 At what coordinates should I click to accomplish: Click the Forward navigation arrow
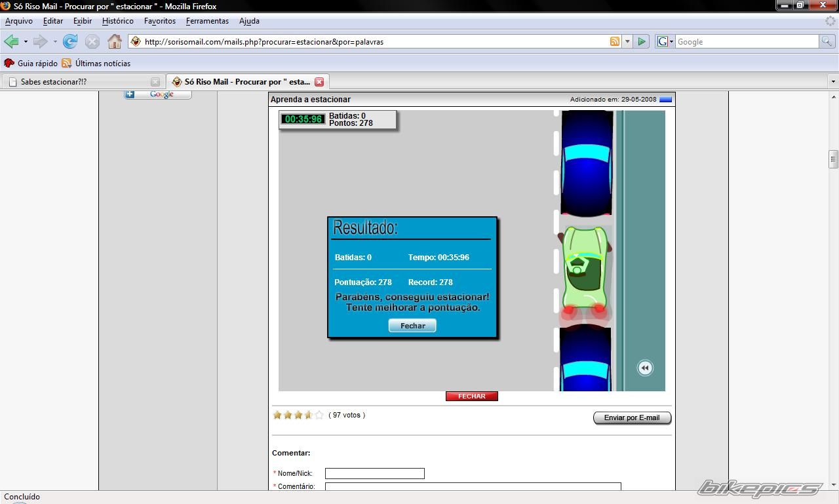point(40,42)
